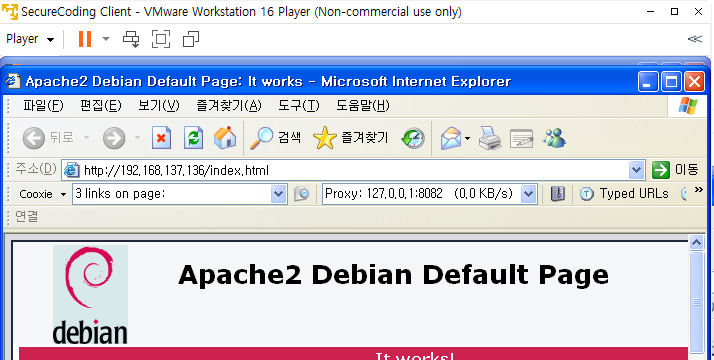The image size is (714, 360).
Task: Open the 보기(V) menu
Action: click(159, 106)
